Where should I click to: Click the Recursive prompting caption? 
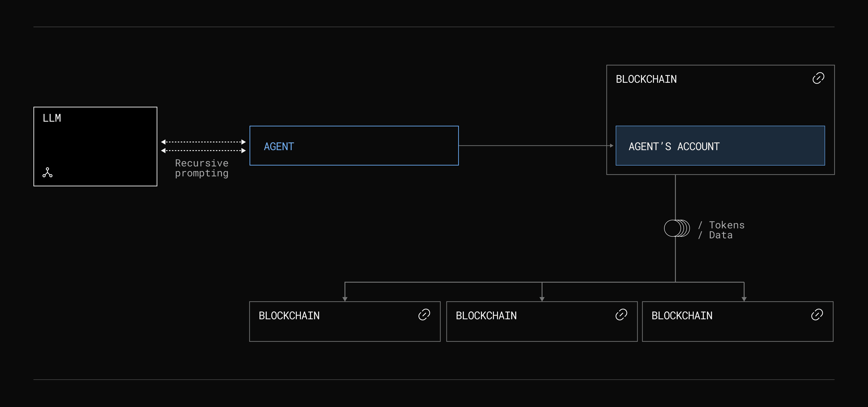coord(201,168)
